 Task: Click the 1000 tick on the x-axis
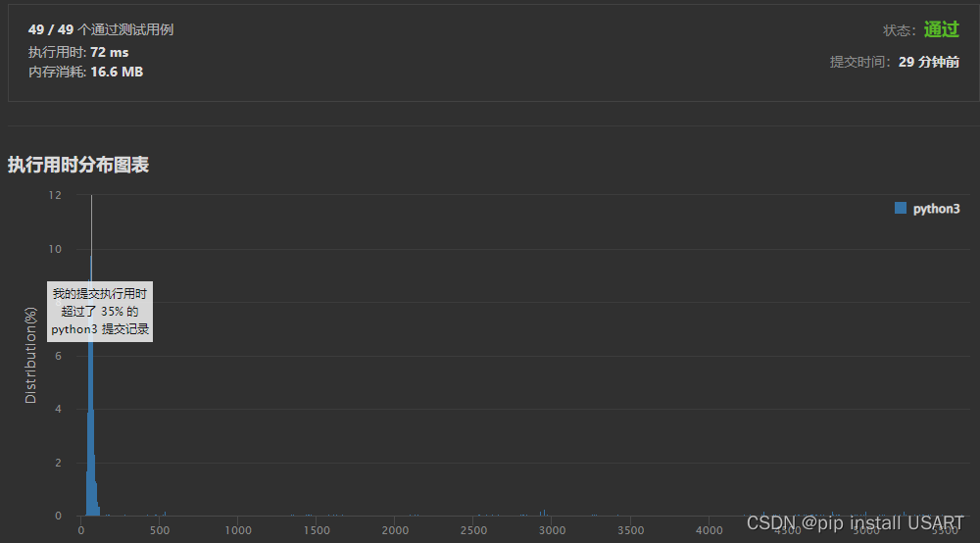tap(238, 530)
